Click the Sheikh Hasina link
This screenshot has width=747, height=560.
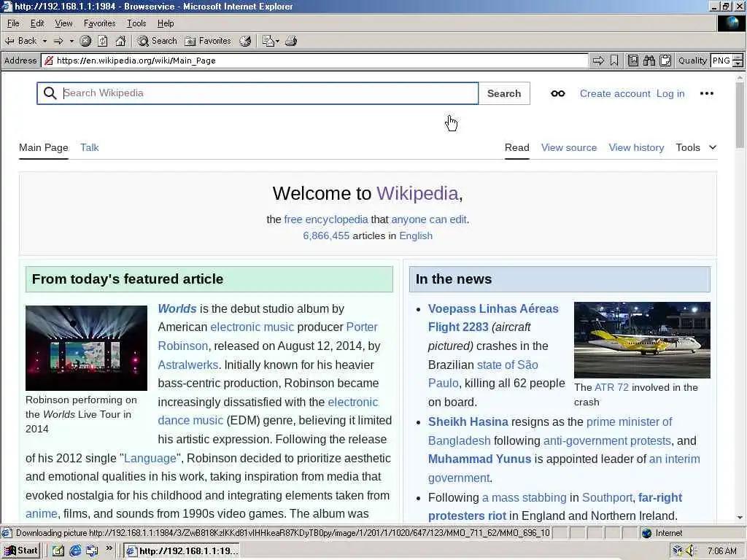[468, 422]
